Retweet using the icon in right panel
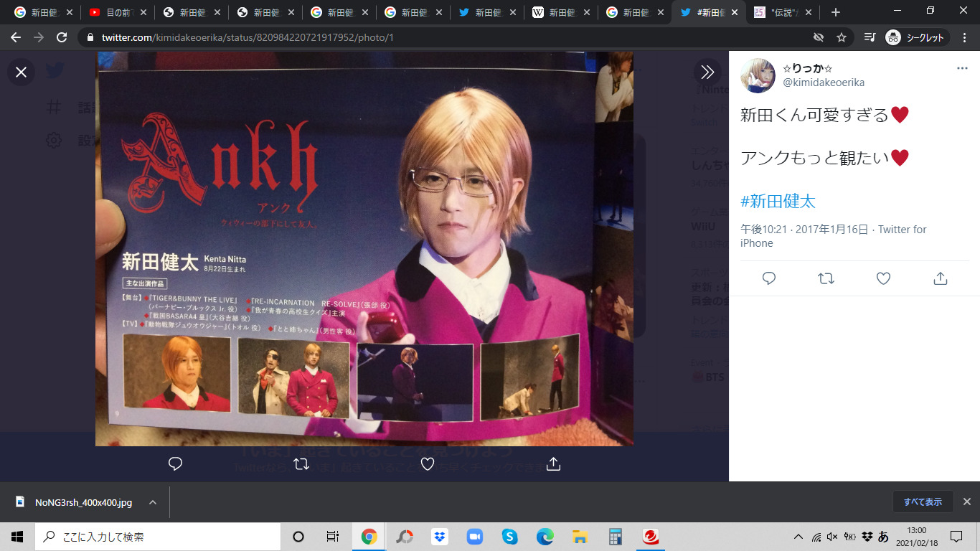Image resolution: width=980 pixels, height=551 pixels. 826,278
